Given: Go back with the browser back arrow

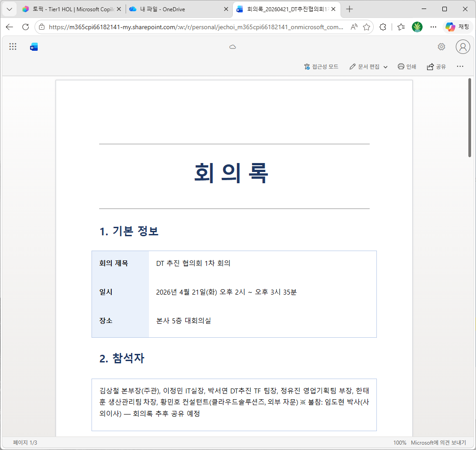Looking at the screenshot, I should point(9,27).
